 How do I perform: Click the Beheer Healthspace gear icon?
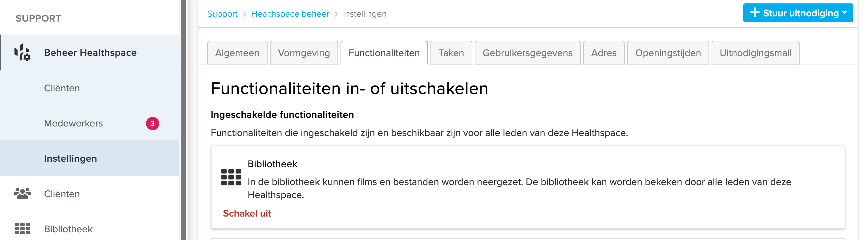[22, 53]
